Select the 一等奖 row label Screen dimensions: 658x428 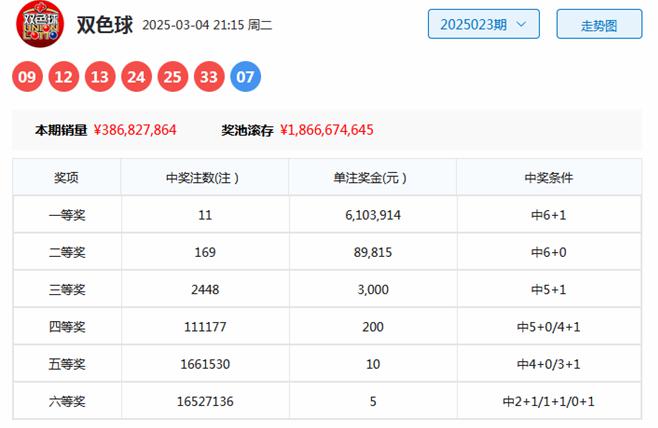tap(66, 215)
